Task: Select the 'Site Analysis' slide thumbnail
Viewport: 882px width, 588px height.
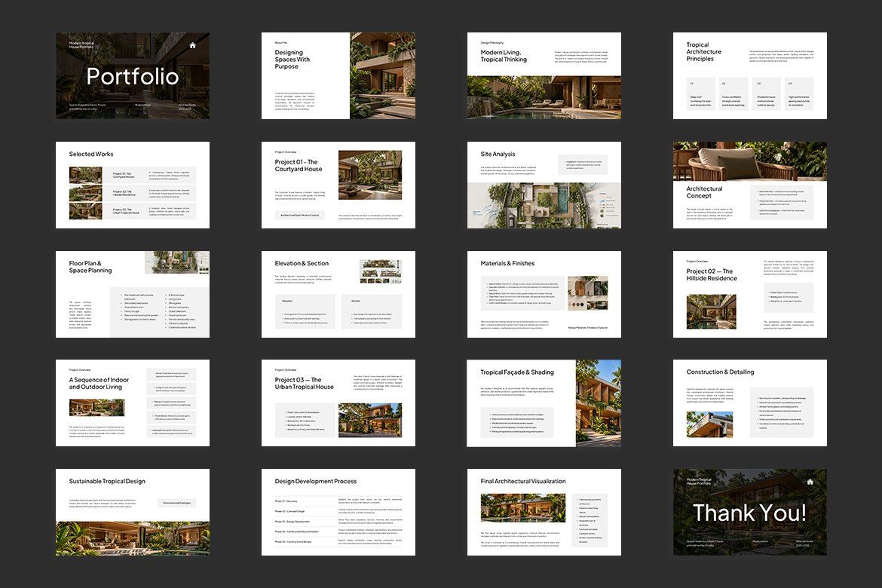Action: pyautogui.click(x=544, y=185)
